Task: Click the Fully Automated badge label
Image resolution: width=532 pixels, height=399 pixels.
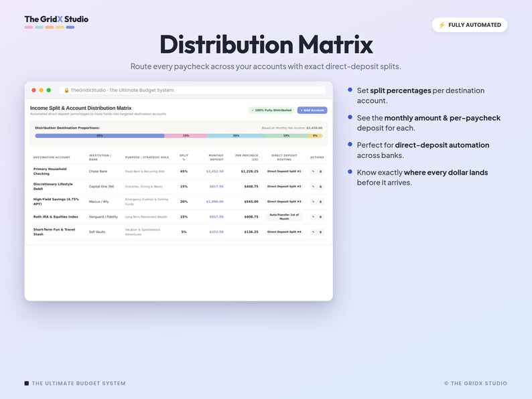Action: 474,25
